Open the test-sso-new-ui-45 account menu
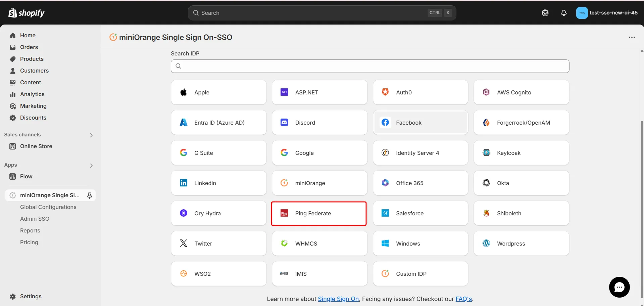 607,13
